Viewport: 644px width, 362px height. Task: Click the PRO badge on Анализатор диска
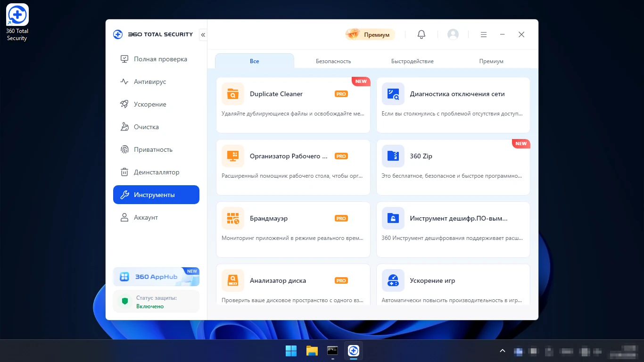pos(341,280)
